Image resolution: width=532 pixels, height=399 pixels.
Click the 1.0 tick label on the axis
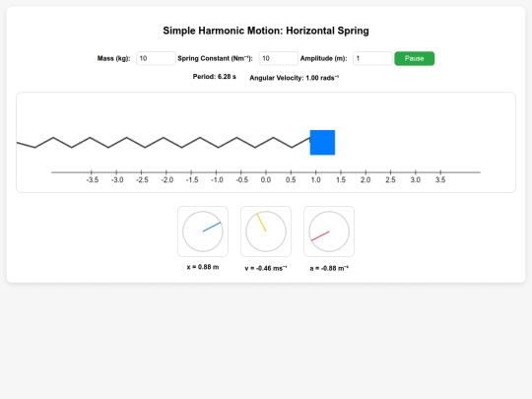click(315, 180)
